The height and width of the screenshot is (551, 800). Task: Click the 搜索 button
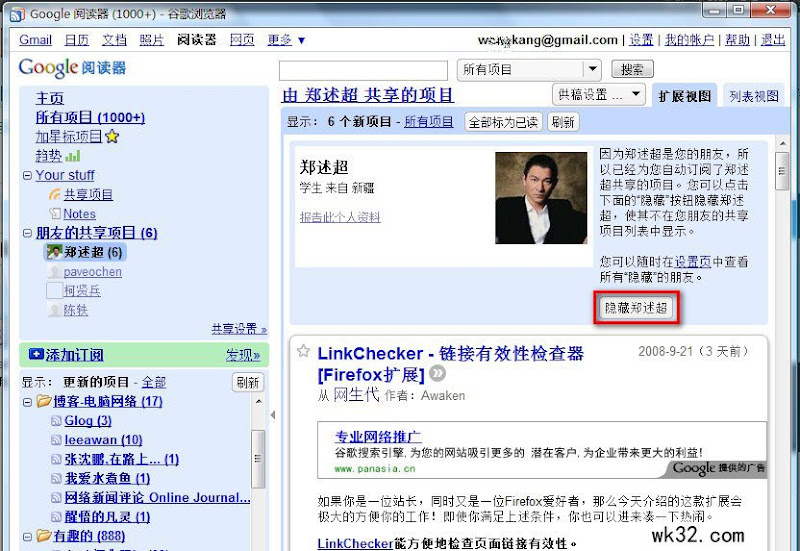[x=632, y=69]
